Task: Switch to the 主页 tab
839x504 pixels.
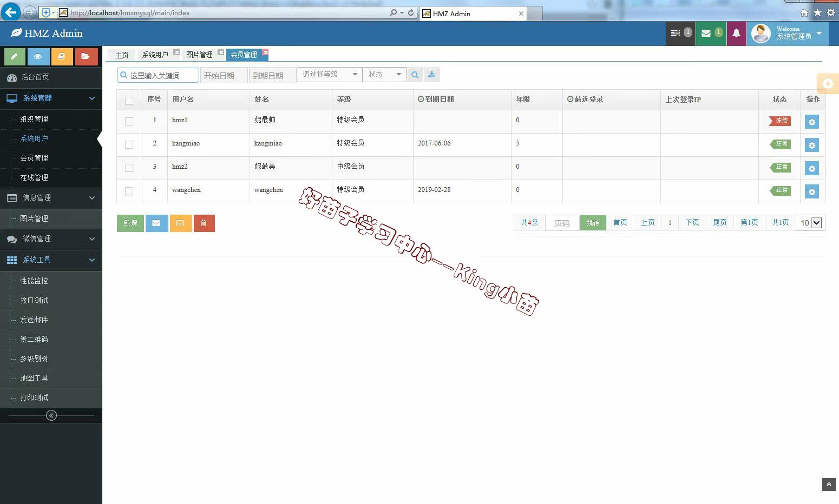Action: tap(122, 55)
